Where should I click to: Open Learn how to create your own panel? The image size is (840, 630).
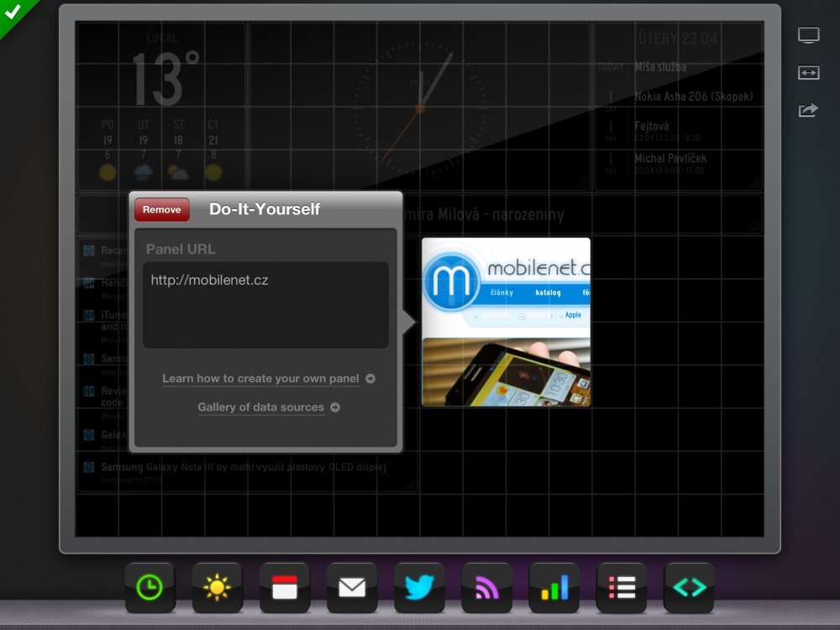[260, 379]
